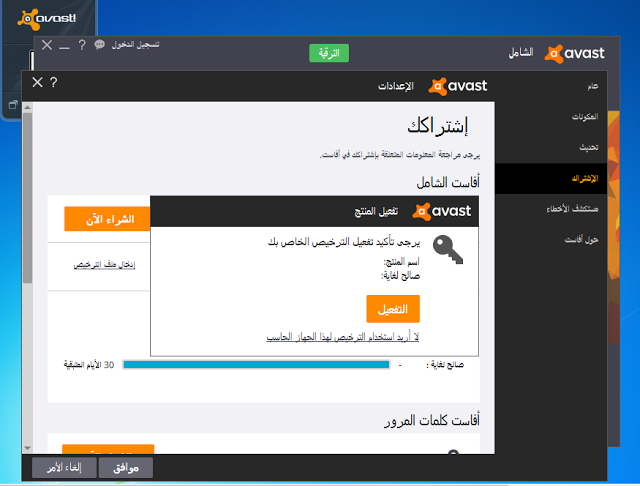
Task: Open إدخال ملف الترخيص license file link
Action: (104, 265)
